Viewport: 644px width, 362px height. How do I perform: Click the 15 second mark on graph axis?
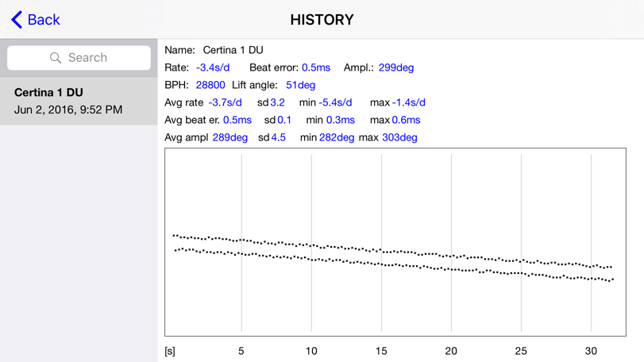[x=381, y=351]
